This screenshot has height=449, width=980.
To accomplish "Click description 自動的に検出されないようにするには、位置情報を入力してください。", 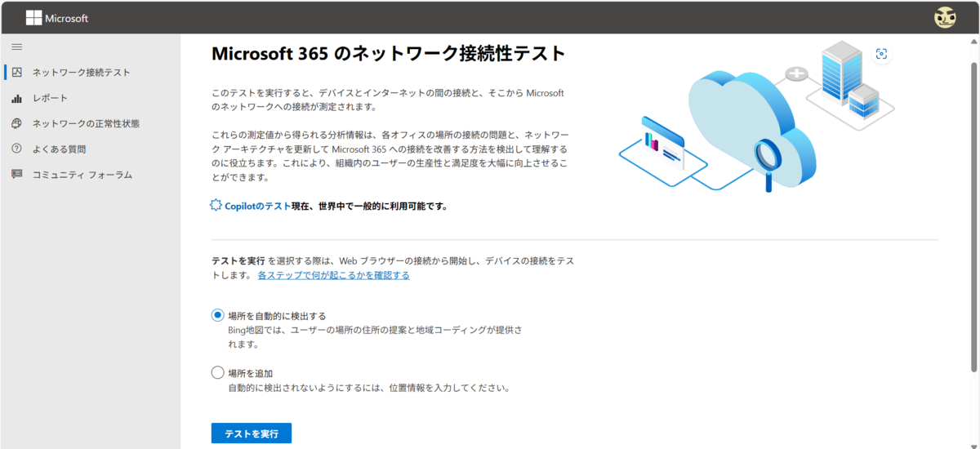I will click(369, 388).
